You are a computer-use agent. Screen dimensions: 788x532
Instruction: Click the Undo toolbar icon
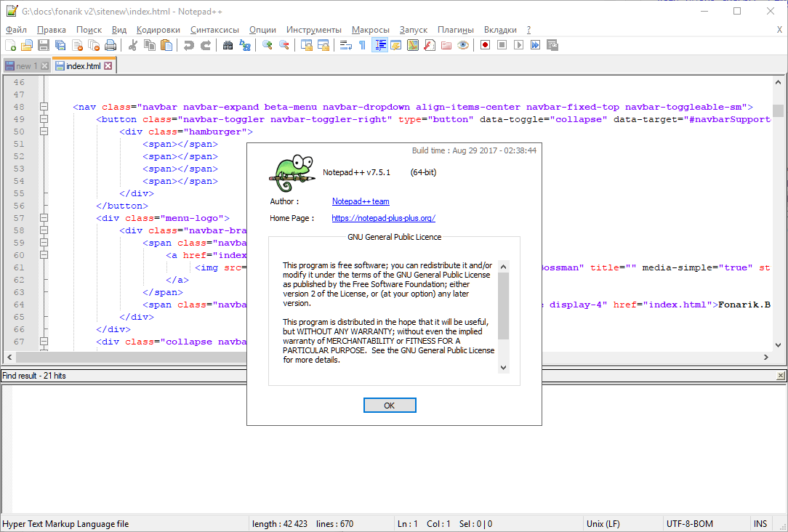pos(188,45)
